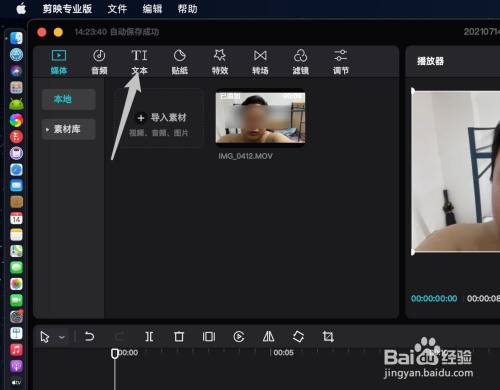Open the pointer tool mode dropdown
This screenshot has width=500, height=390.
point(62,337)
